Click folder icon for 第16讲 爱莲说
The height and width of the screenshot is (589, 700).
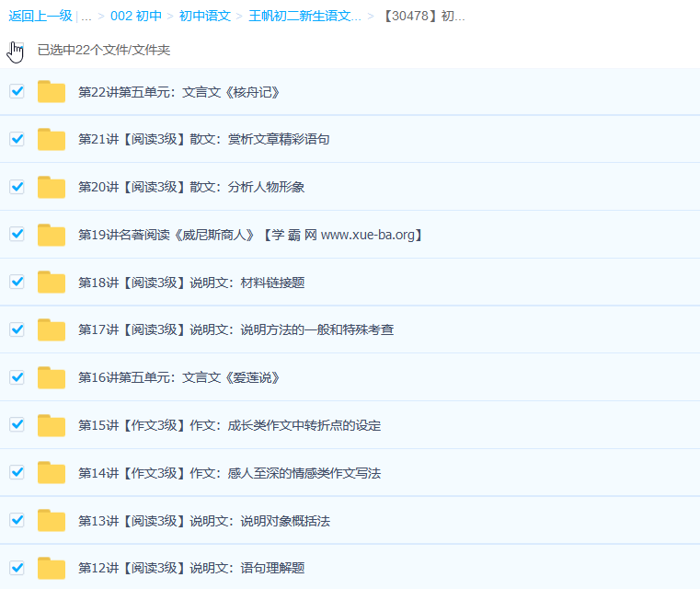[52, 377]
